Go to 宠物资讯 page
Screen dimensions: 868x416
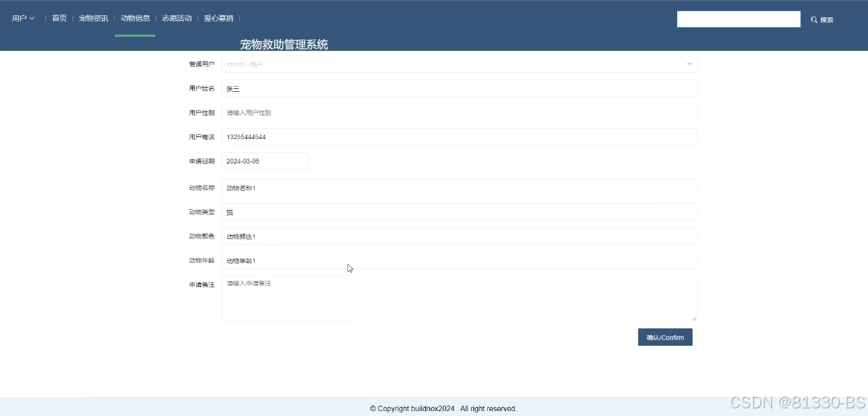coord(93,18)
